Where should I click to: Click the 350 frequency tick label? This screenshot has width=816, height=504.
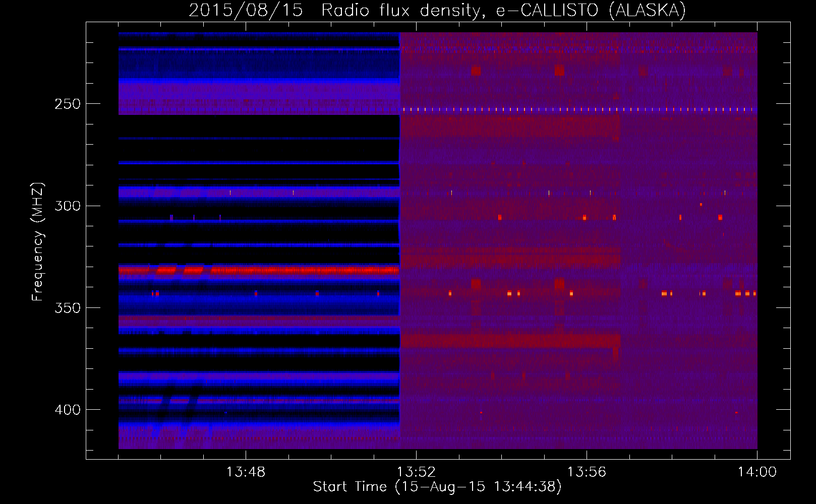click(x=68, y=307)
